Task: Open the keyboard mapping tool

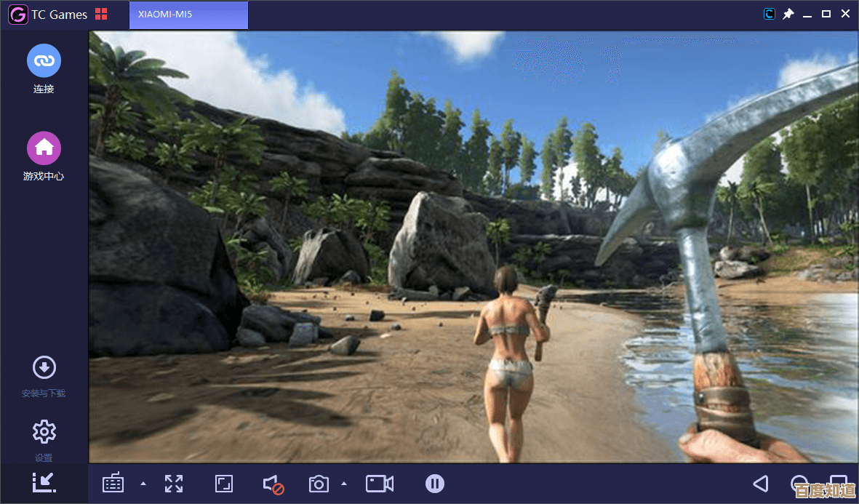Action: 113,484
